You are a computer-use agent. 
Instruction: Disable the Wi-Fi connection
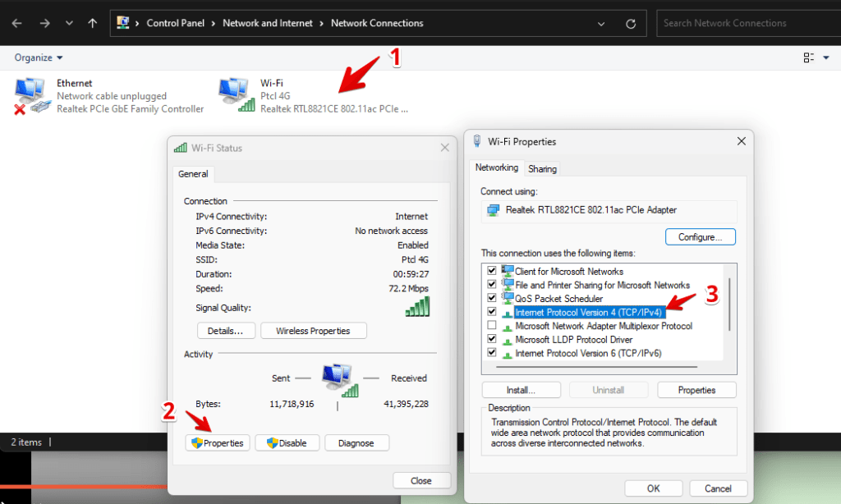(x=287, y=443)
